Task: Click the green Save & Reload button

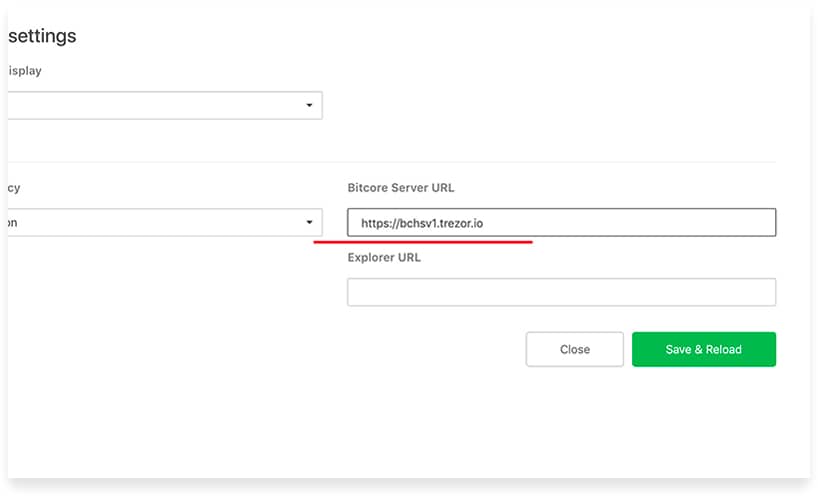Action: (704, 349)
